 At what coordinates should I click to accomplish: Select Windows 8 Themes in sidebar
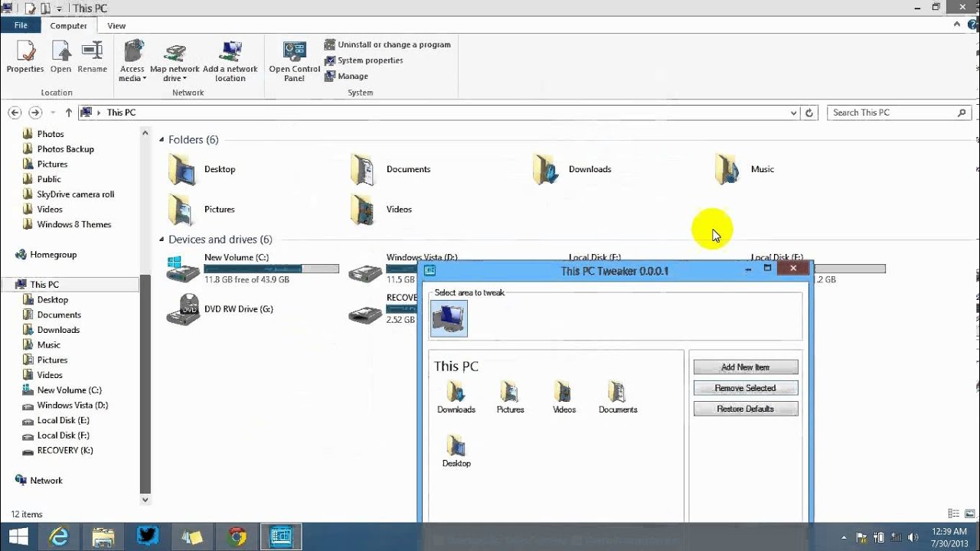click(74, 224)
